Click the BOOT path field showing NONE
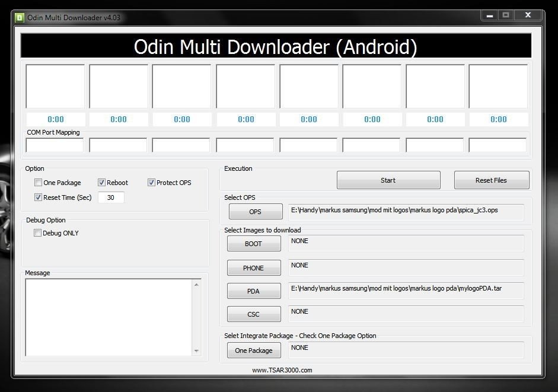The height and width of the screenshot is (392, 558). (406, 243)
